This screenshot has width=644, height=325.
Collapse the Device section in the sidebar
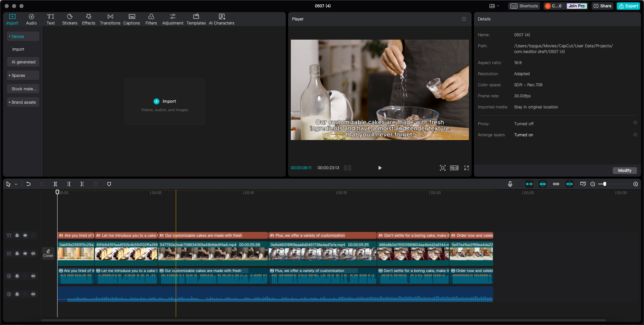[x=10, y=36]
